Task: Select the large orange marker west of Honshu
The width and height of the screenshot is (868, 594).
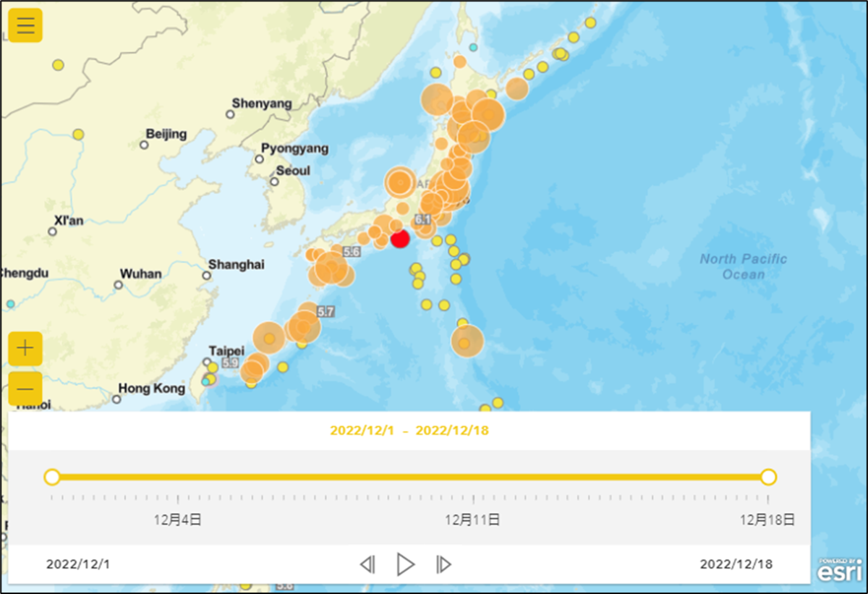Action: pyautogui.click(x=400, y=182)
